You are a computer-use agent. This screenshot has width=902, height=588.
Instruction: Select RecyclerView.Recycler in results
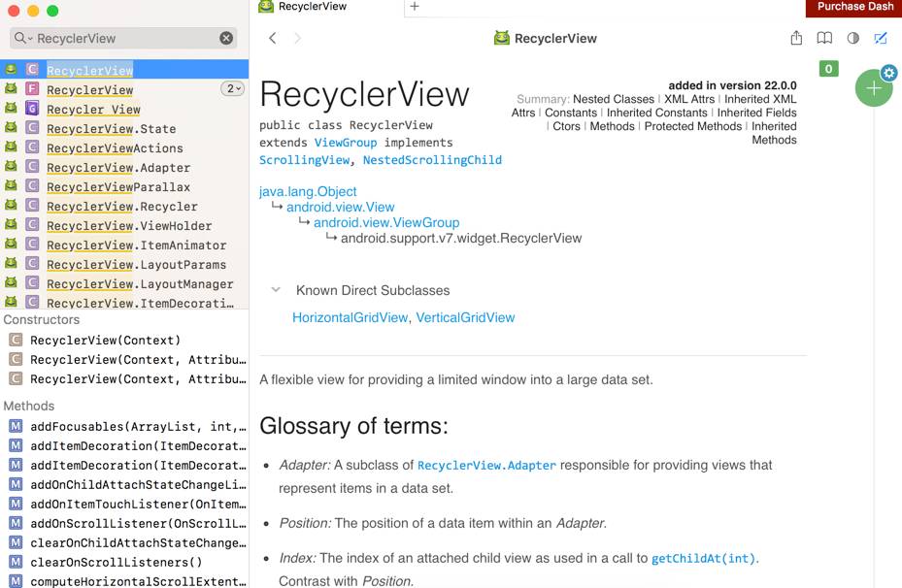pos(124,206)
